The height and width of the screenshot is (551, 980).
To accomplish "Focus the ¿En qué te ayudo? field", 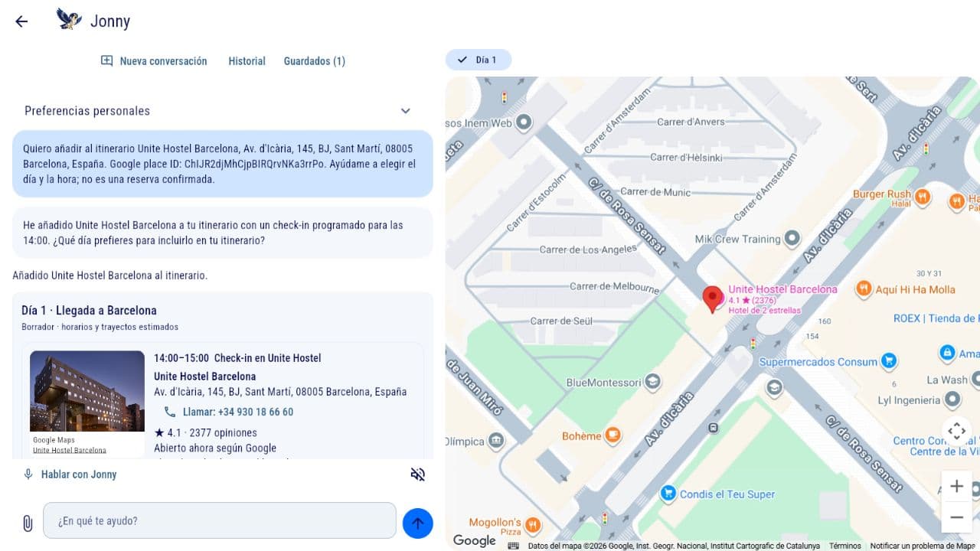I will click(x=220, y=520).
